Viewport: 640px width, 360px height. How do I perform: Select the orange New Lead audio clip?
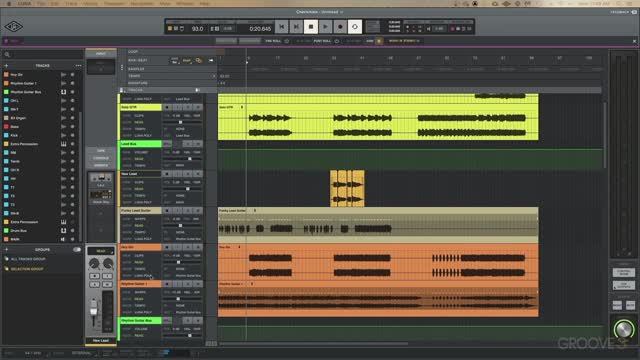point(347,188)
